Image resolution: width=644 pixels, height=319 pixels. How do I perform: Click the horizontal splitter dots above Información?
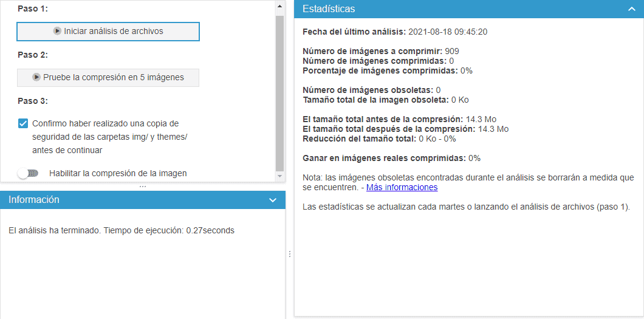[x=143, y=187]
